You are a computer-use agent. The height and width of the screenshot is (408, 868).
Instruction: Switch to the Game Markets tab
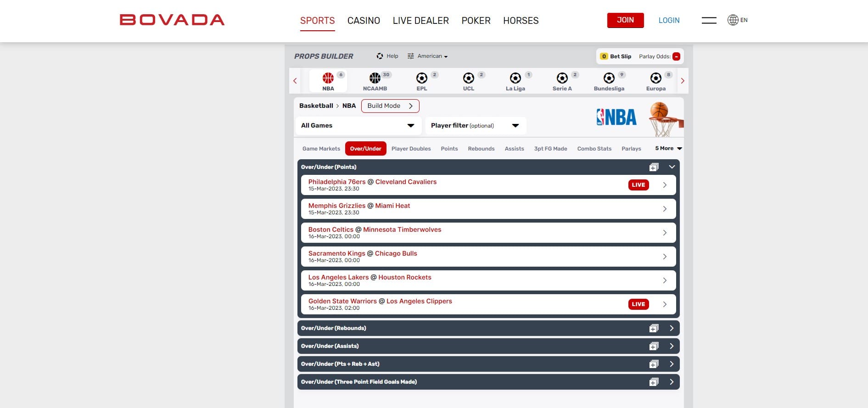tap(321, 149)
